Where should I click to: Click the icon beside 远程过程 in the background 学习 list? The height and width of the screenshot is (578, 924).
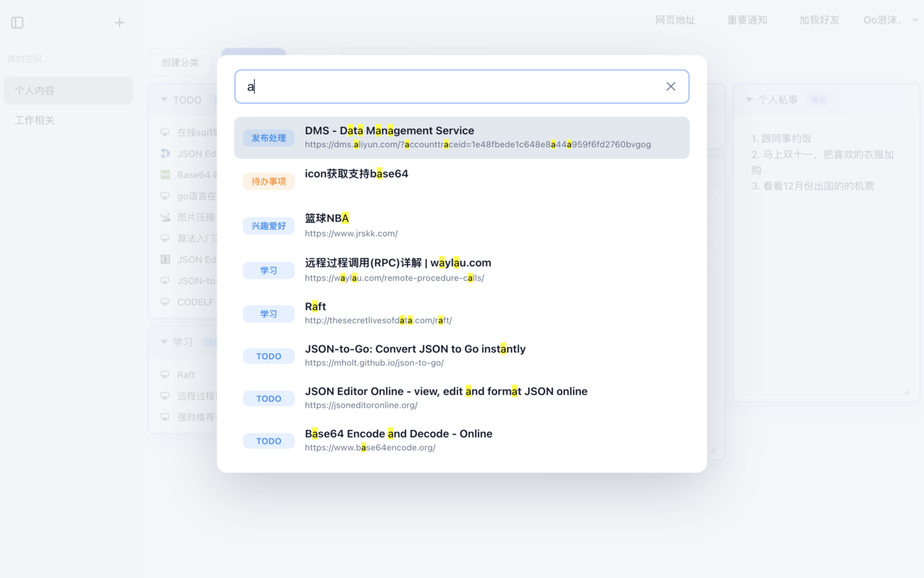pos(165,396)
